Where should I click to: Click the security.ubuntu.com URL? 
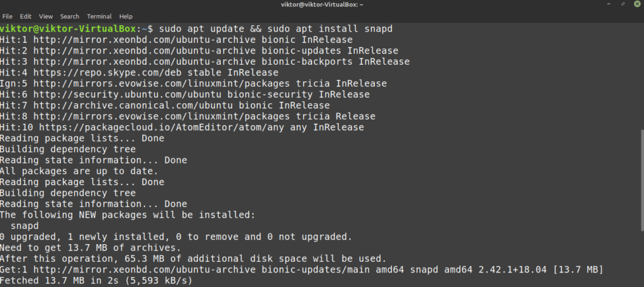[127, 94]
